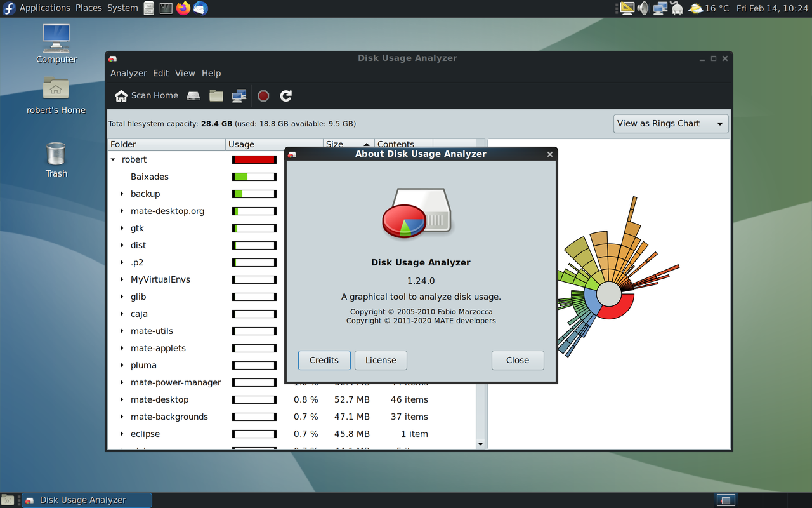Click the 52.7 MB size value
The width and height of the screenshot is (812, 508).
[352, 399]
